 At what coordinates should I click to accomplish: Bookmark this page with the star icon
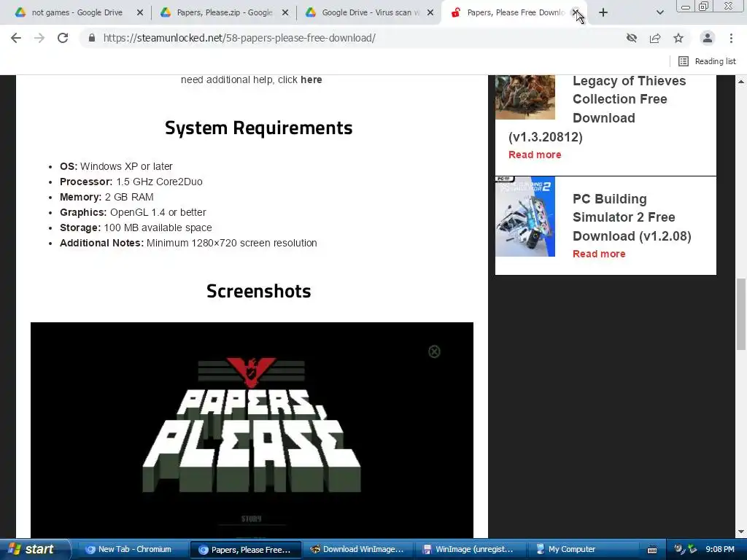(x=678, y=38)
